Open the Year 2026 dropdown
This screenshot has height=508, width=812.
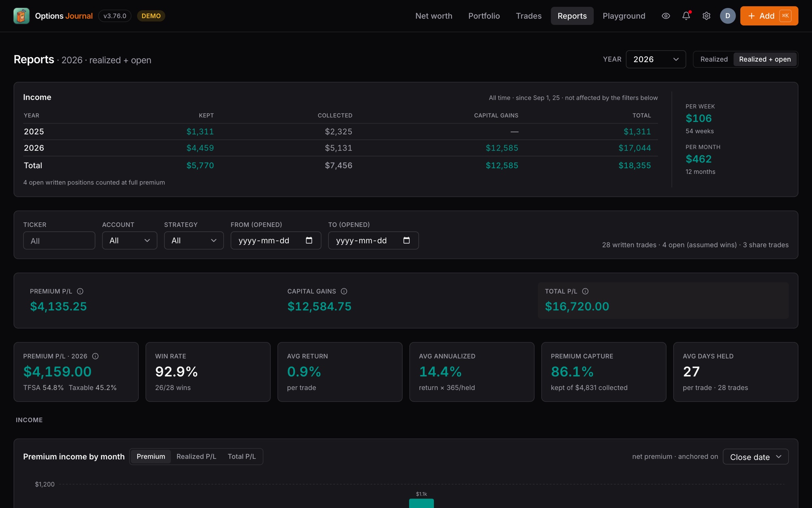[656, 59]
